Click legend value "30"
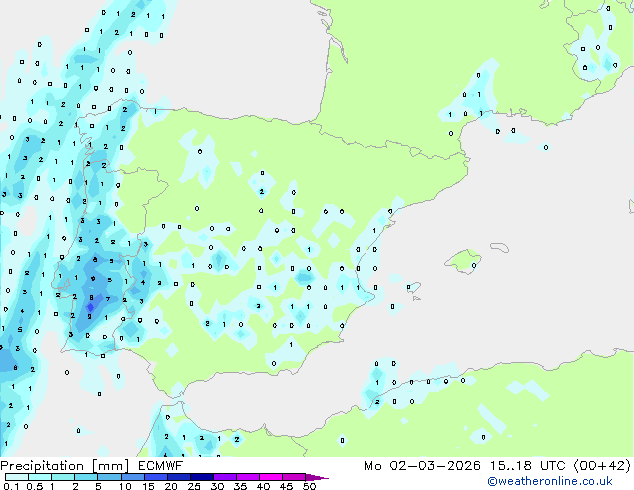Image resolution: width=634 pixels, height=490 pixels. click(217, 486)
